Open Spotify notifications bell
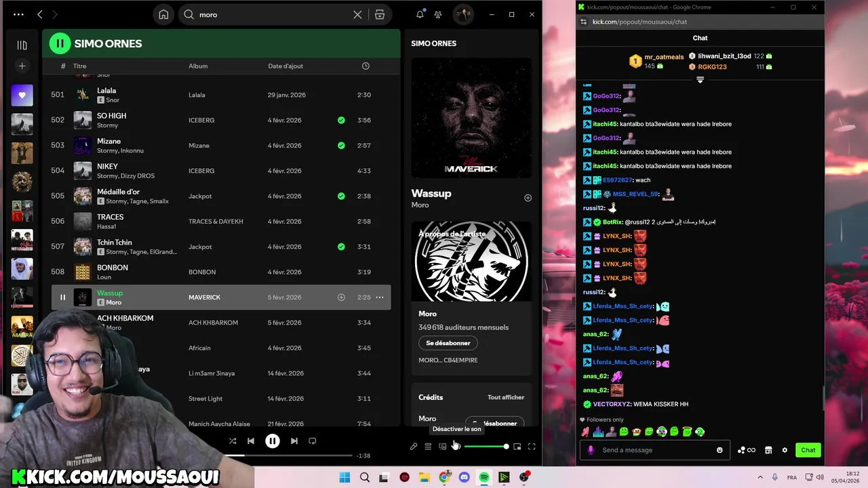Image resolution: width=868 pixels, height=488 pixels. tap(420, 15)
